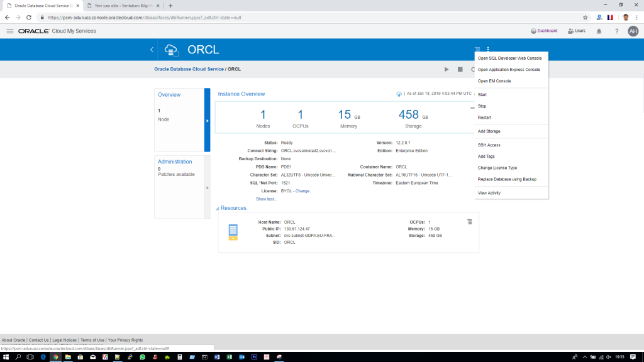The height and width of the screenshot is (362, 644).
Task: Open the ORCL resource row menu icon
Action: coord(469,222)
